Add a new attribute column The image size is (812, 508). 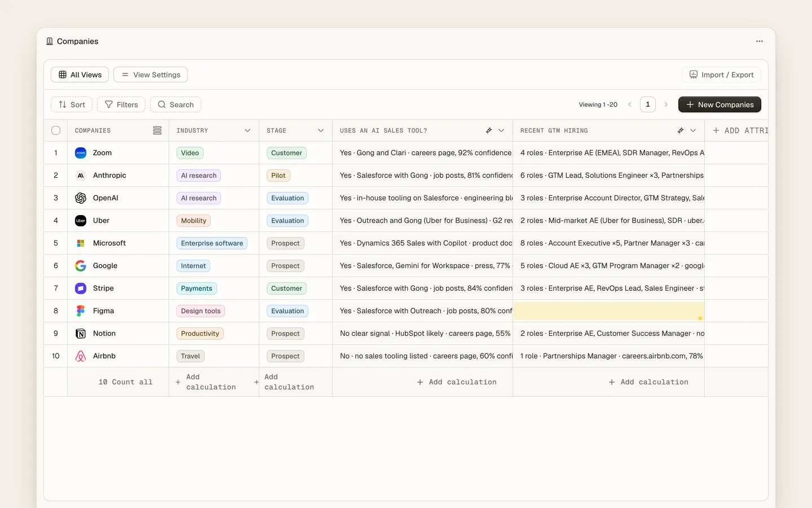tap(740, 130)
